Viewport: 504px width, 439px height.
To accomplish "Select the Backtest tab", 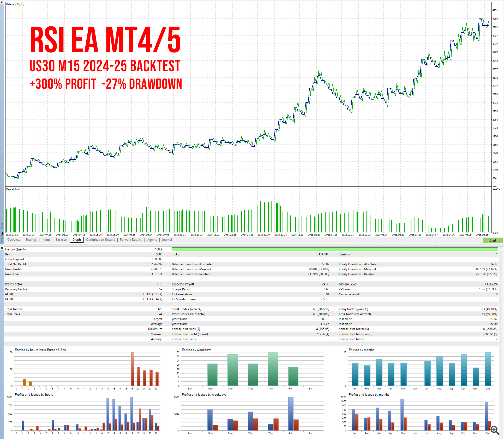I will click(61, 240).
